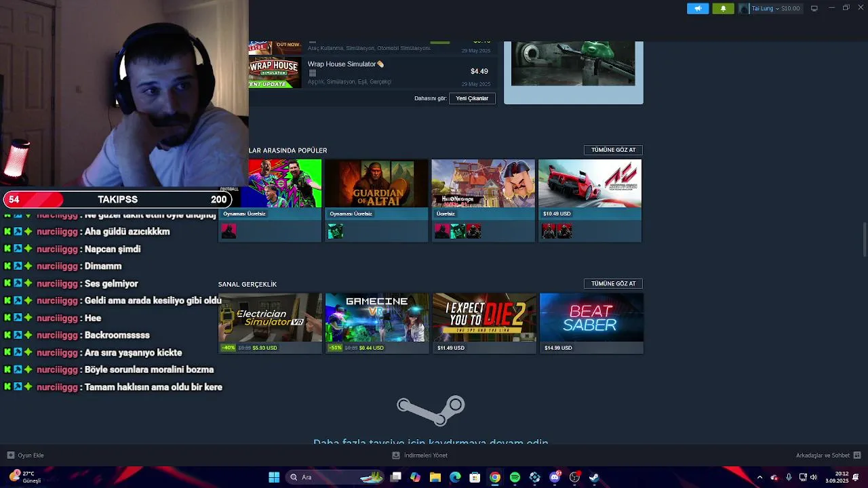This screenshot has width=868, height=488.
Task: Open Steam announcements megaphone button
Action: (698, 8)
